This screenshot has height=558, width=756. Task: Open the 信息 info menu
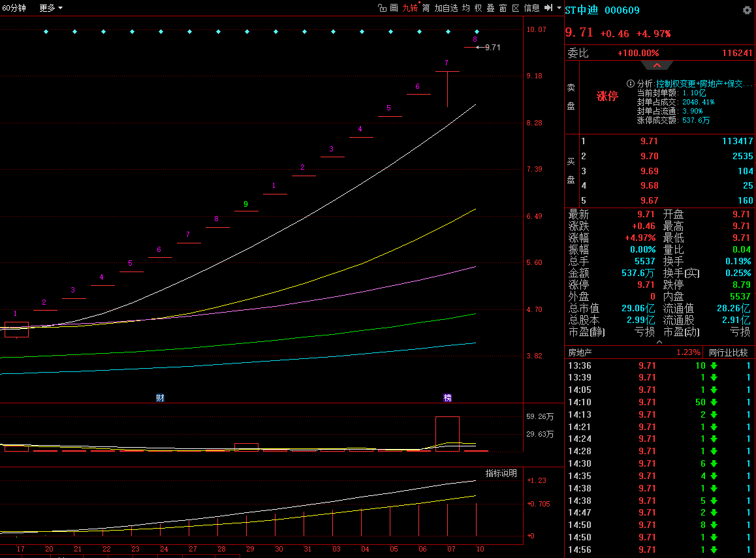[532, 8]
